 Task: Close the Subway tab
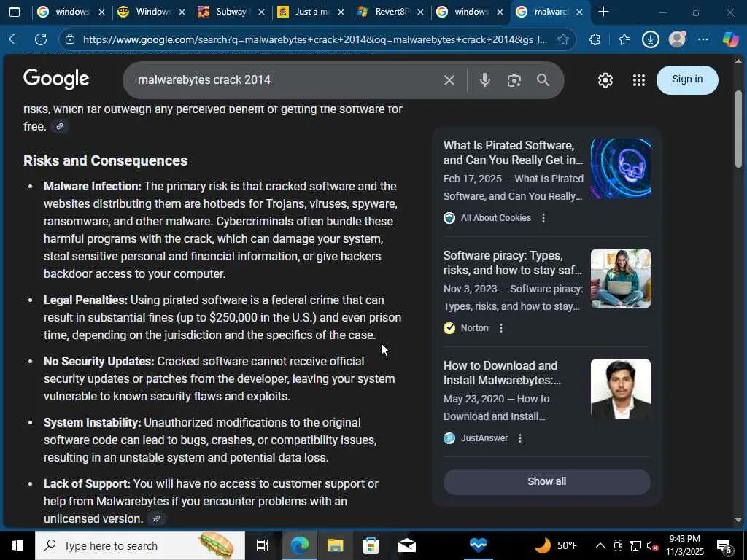(261, 12)
